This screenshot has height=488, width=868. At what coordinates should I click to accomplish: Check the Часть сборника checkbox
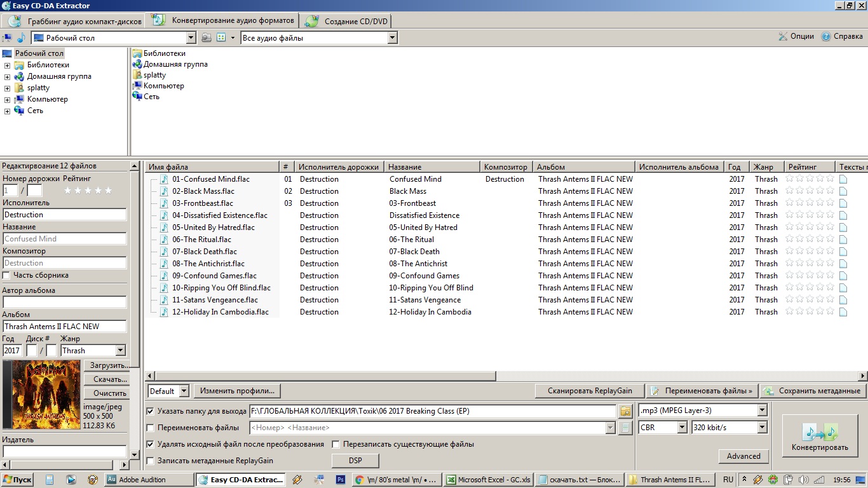[6, 275]
